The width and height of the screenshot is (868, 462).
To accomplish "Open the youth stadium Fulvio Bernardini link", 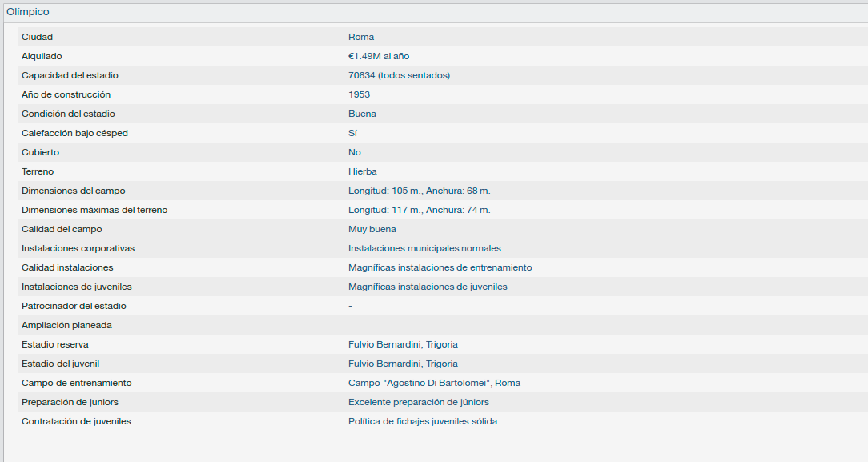I will [403, 364].
